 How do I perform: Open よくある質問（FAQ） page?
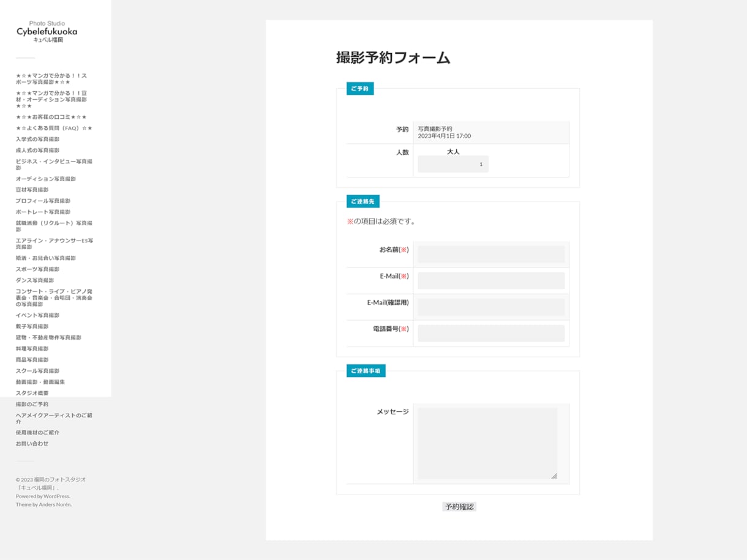tap(54, 128)
